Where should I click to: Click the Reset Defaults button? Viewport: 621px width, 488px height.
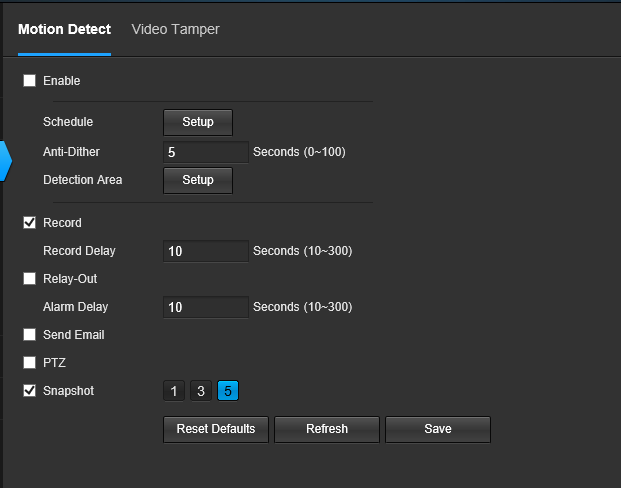point(216,429)
